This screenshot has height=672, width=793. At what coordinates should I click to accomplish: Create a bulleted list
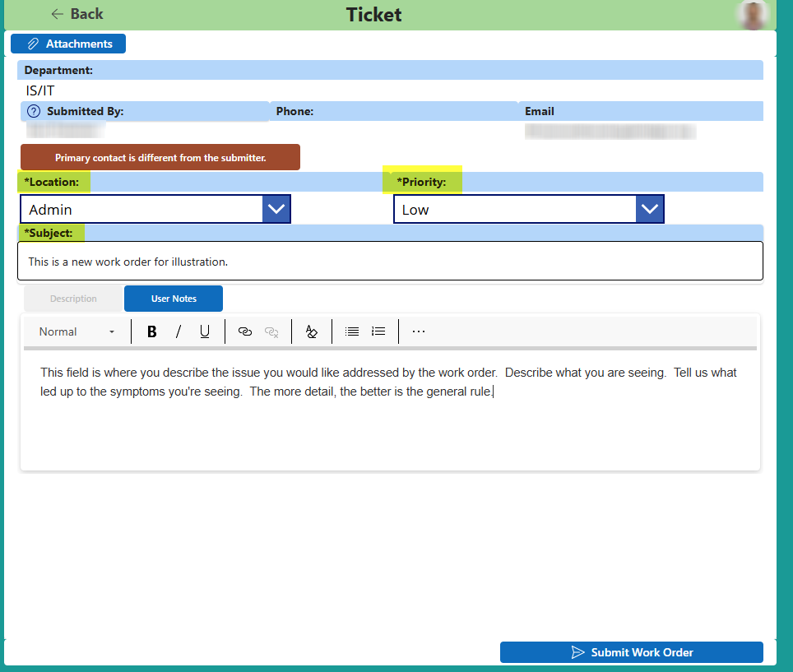pos(352,331)
